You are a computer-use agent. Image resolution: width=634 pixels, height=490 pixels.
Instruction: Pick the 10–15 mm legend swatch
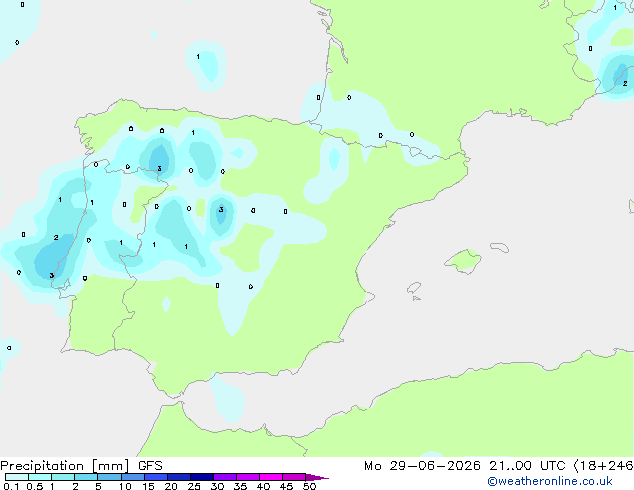132,477
